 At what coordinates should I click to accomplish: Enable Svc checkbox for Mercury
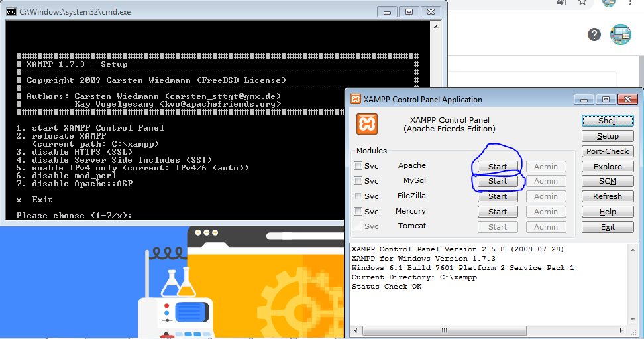(358, 211)
